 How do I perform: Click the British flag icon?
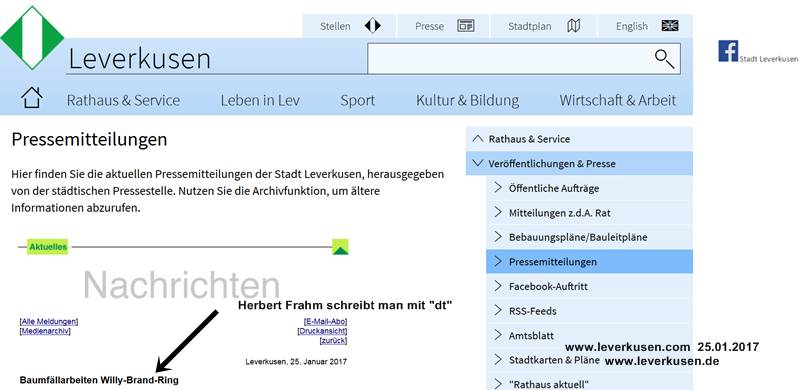click(x=670, y=26)
